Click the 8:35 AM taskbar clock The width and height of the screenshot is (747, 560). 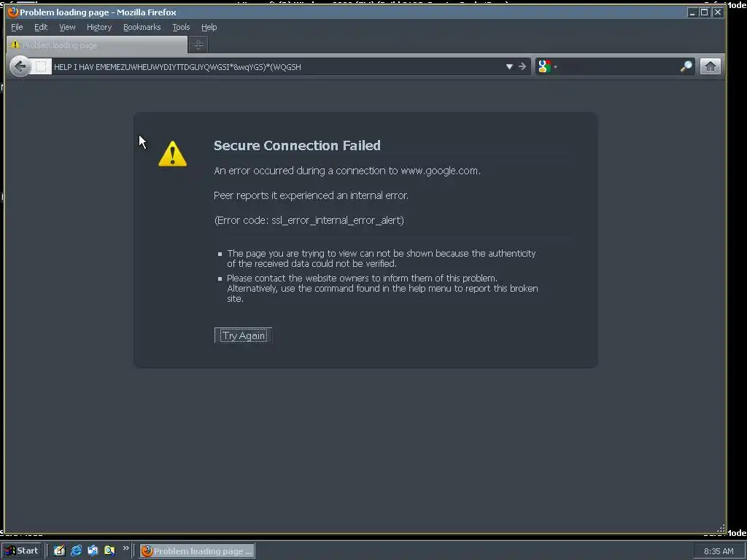pos(719,551)
